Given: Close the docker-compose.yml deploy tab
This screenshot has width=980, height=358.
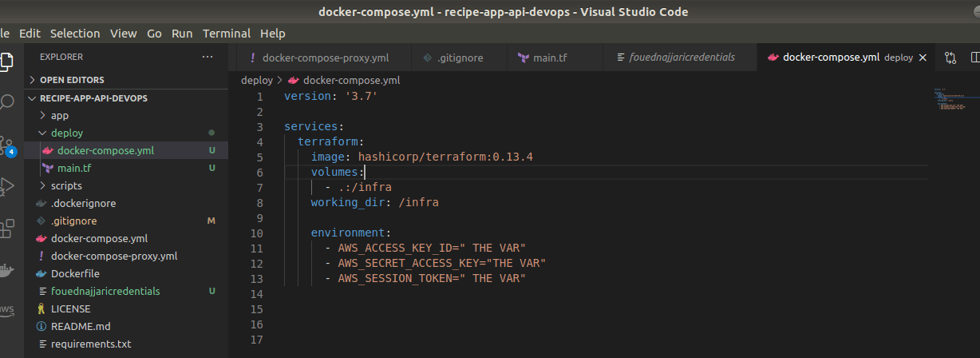Looking at the screenshot, I should [923, 58].
